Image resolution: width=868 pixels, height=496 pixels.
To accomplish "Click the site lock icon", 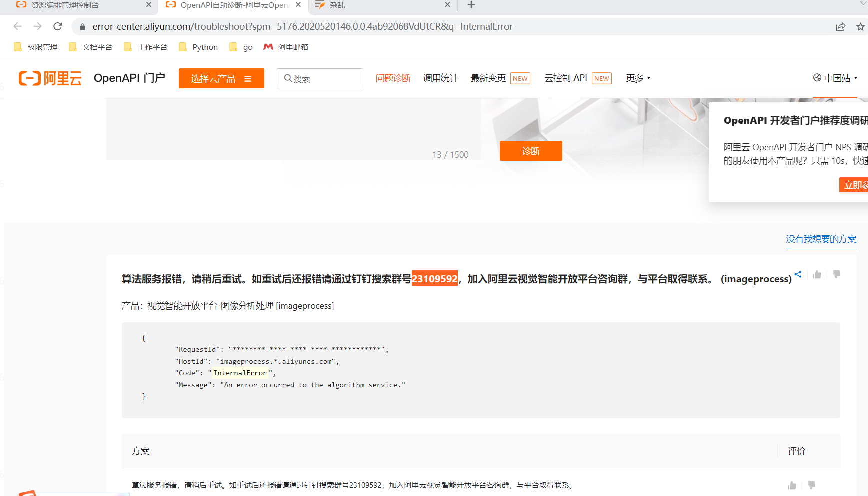I will point(82,27).
